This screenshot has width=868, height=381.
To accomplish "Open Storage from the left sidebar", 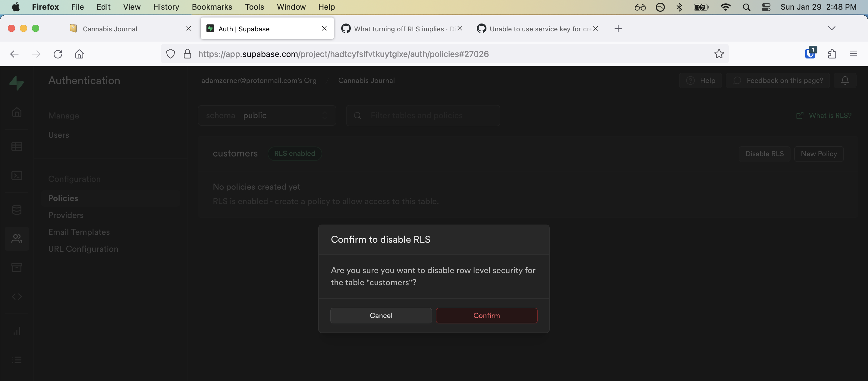I will 17,267.
